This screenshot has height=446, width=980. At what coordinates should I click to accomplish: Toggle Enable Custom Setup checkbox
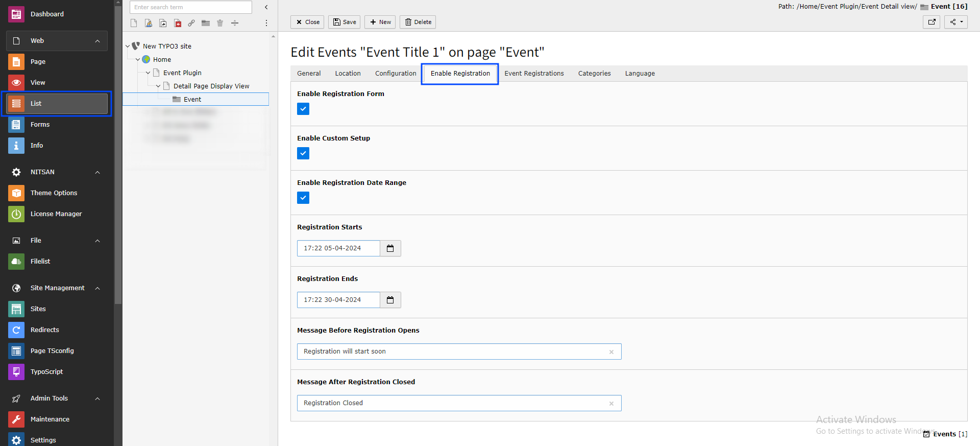(x=303, y=153)
